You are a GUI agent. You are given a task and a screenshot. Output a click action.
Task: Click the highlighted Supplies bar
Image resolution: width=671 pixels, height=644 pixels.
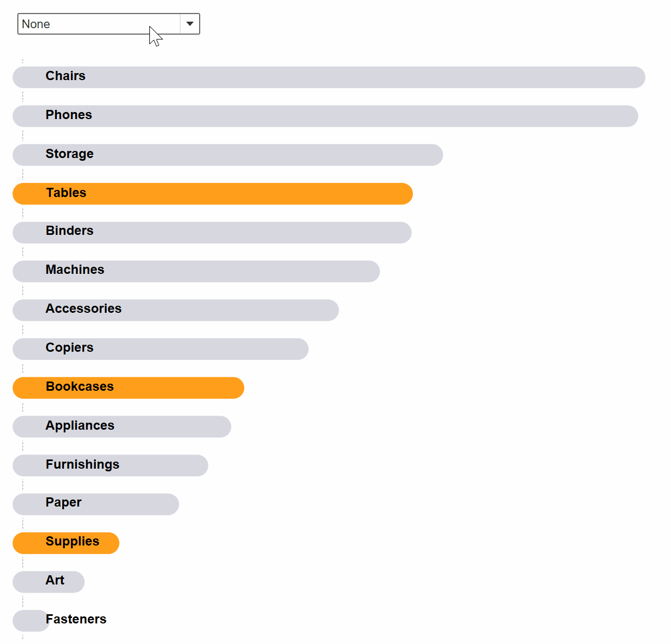tap(65, 543)
